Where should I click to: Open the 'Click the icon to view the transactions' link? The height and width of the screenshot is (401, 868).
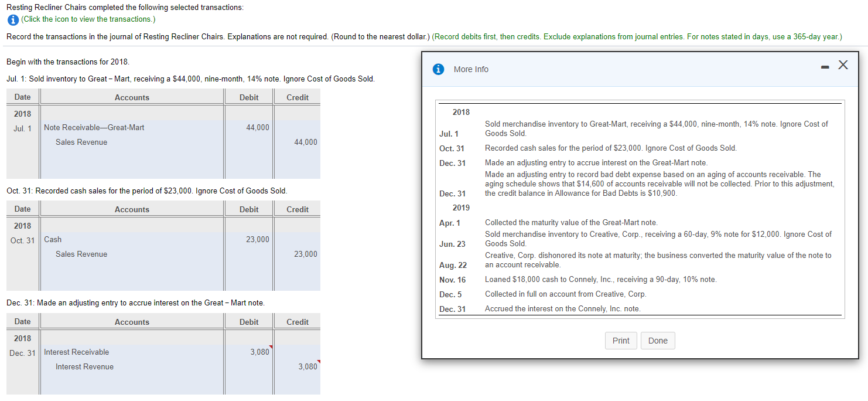(x=88, y=19)
